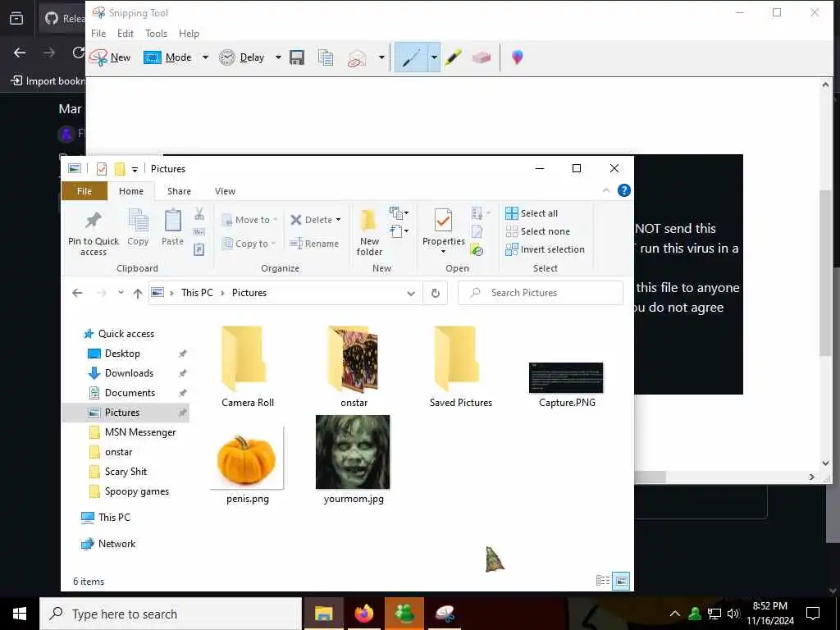Open the New item dropdown icon
The width and height of the screenshot is (840, 630).
[x=399, y=213]
